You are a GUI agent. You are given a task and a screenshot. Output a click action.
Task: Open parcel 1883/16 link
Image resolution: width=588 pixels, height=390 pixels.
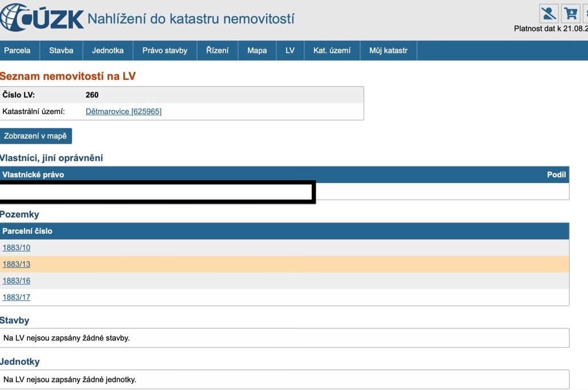[x=17, y=281]
